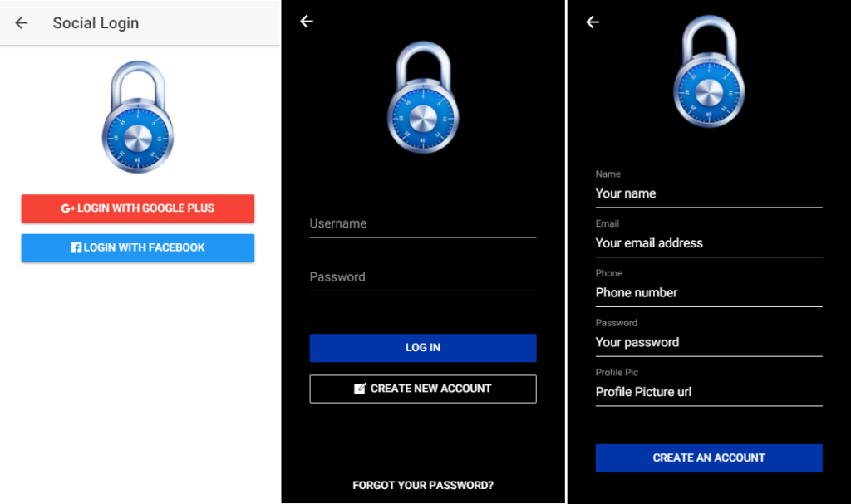Submit with Create An Account button
Viewport: 851px width, 504px height.
click(x=709, y=458)
